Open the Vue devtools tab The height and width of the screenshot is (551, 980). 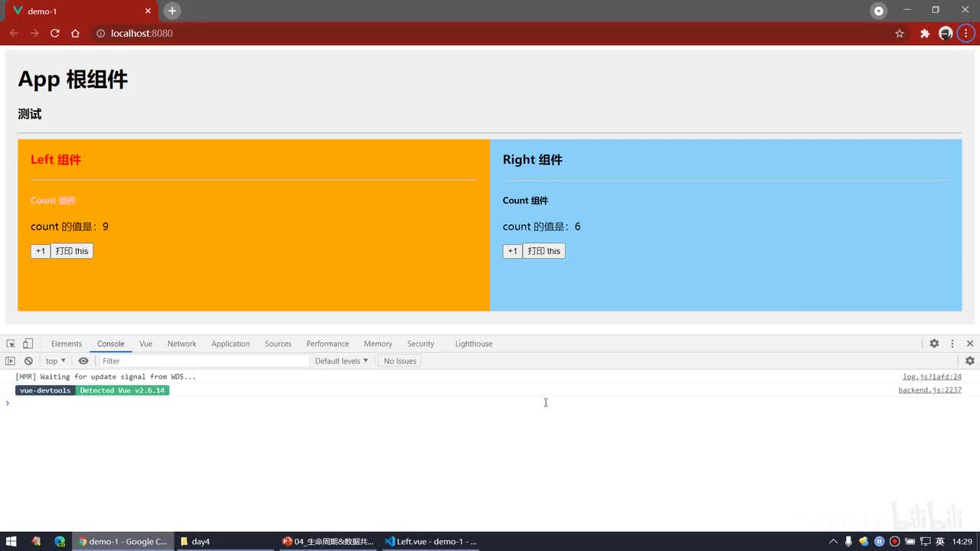tap(145, 344)
